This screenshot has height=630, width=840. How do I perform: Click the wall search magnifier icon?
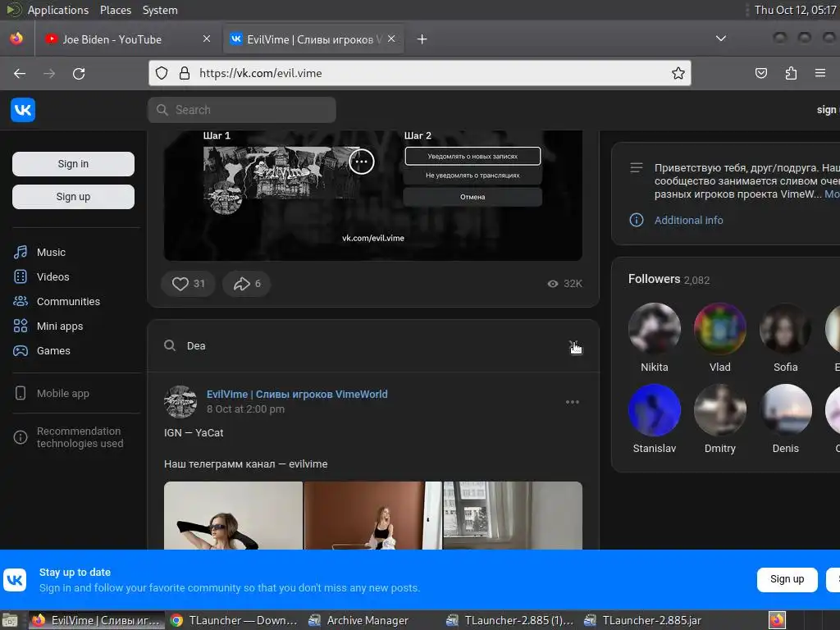(170, 345)
